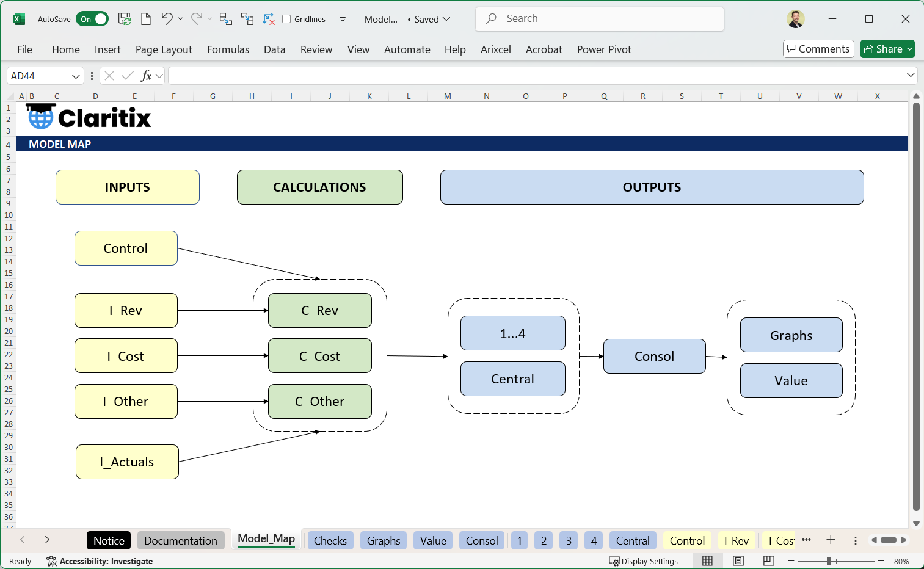The width and height of the screenshot is (924, 569).
Task: Select the Formulas ribbon tab
Action: point(228,49)
